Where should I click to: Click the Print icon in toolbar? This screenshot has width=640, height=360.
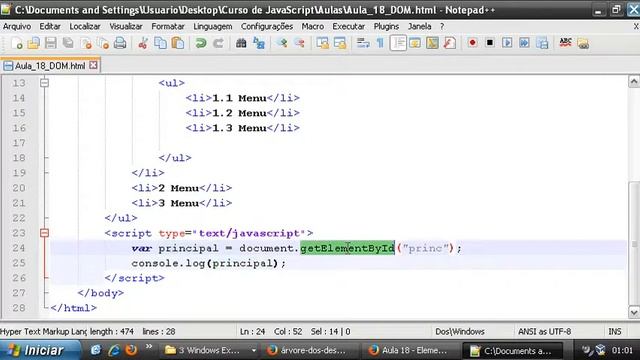coord(120,43)
